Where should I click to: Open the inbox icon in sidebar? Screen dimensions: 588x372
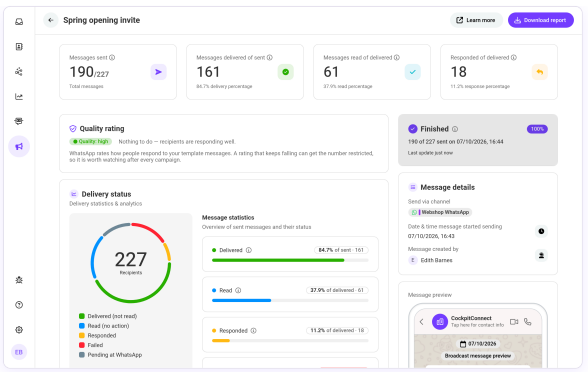pyautogui.click(x=19, y=22)
